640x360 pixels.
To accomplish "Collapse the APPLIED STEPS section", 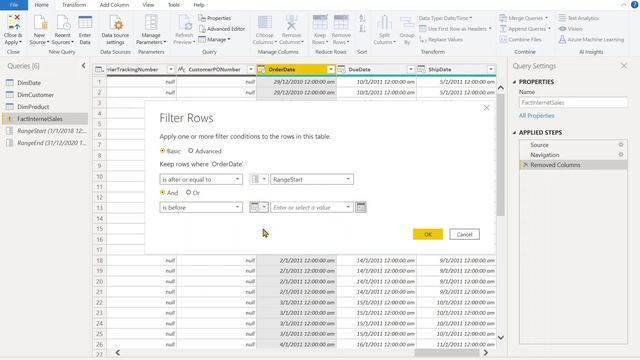I will click(x=514, y=133).
